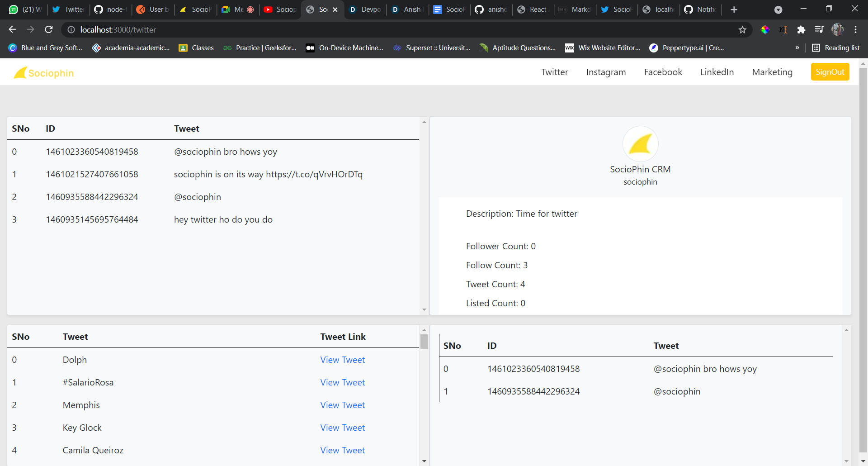The height and width of the screenshot is (466, 868).
Task: Open the Instagram nav item
Action: point(606,72)
